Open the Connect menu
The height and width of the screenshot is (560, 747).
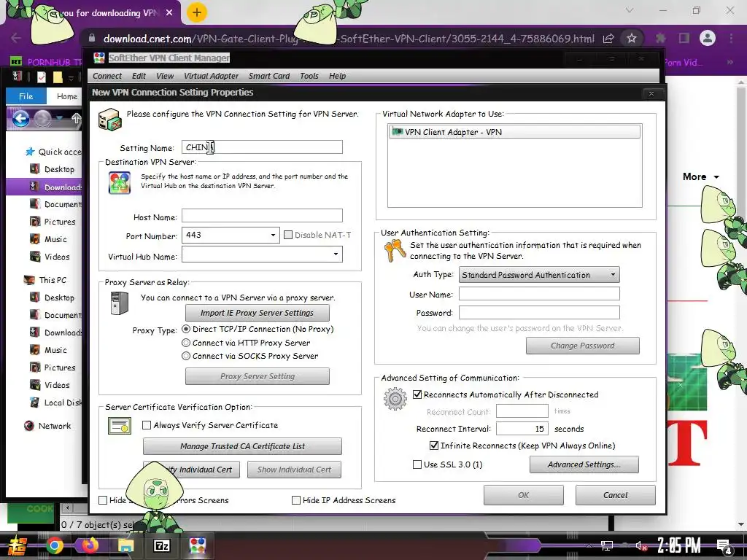[107, 76]
